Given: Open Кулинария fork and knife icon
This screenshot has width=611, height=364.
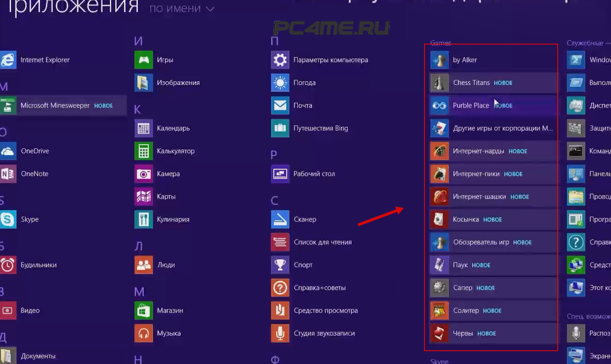Looking at the screenshot, I should tap(144, 219).
